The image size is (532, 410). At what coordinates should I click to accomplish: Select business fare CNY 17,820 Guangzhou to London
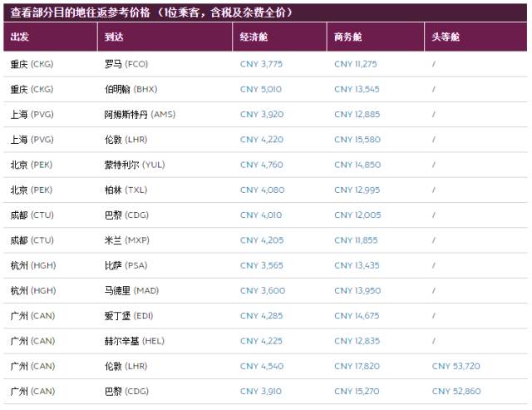(357, 366)
